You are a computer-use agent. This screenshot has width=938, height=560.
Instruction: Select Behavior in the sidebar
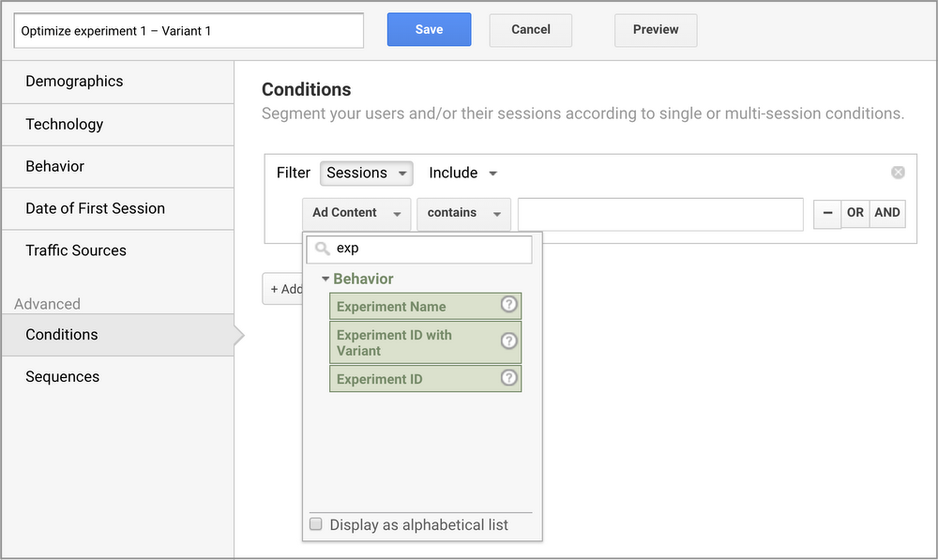point(118,166)
